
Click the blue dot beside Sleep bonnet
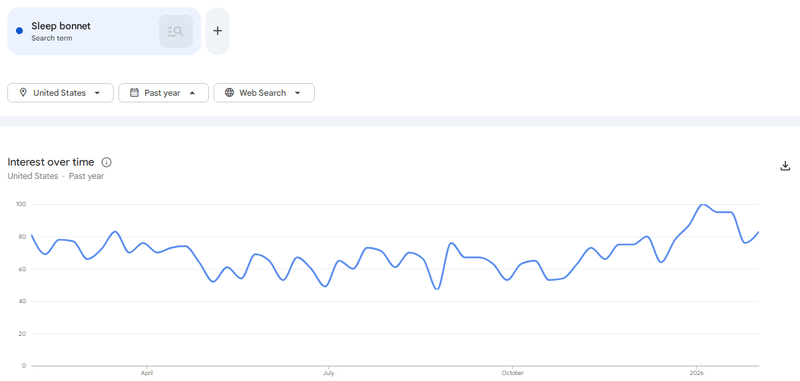pyautogui.click(x=19, y=31)
